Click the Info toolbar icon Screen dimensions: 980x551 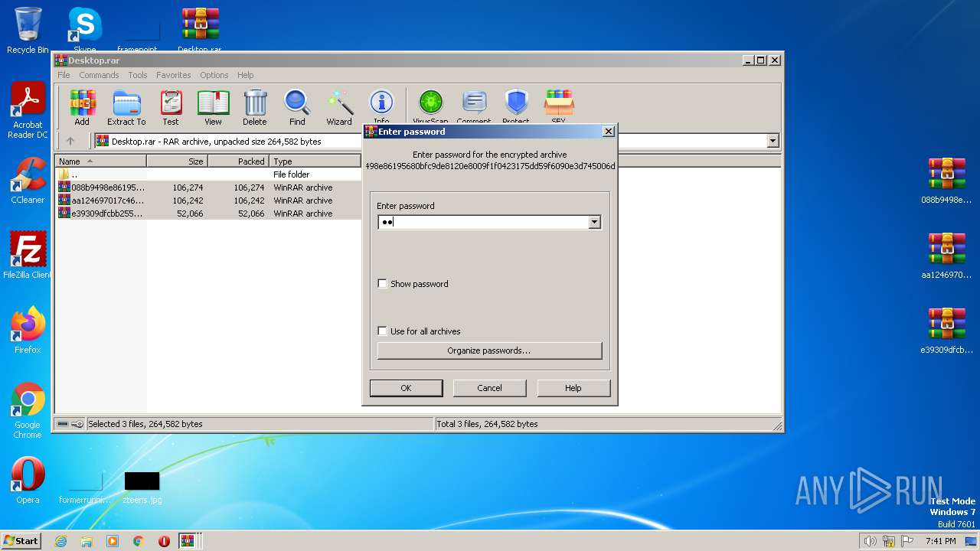click(x=381, y=106)
